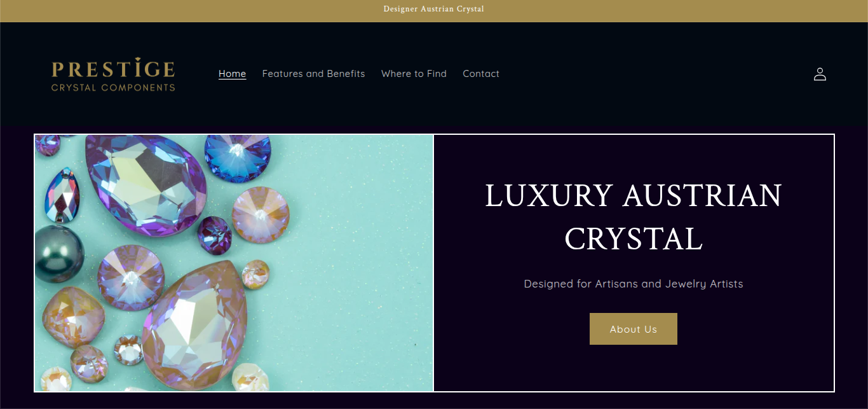The image size is (868, 409).
Task: Click the Designed for Artisans subtitle text
Action: click(634, 284)
